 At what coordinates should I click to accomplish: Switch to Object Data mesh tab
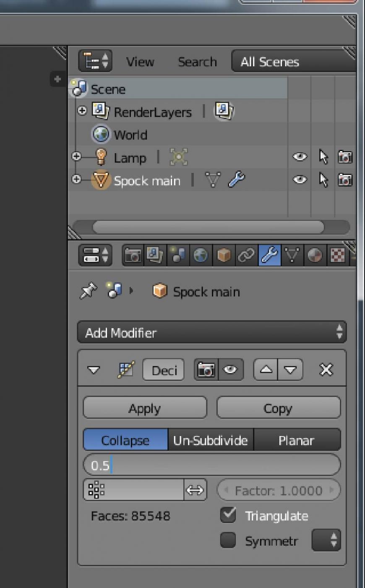point(292,255)
